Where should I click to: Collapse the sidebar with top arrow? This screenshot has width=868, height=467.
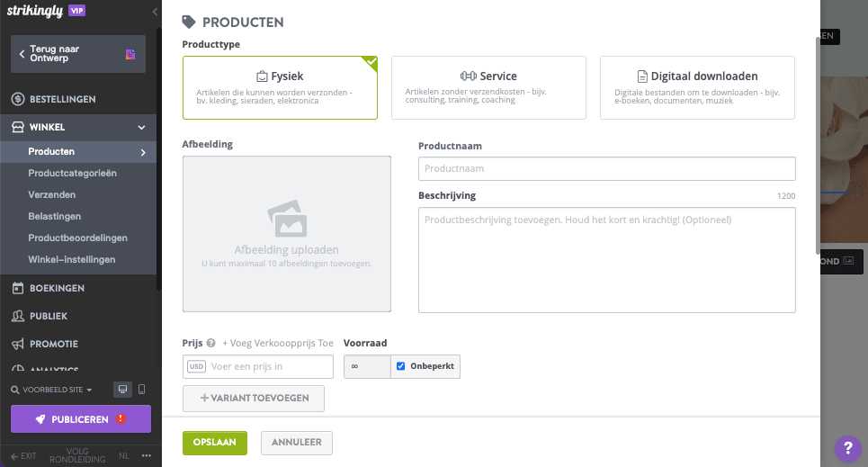[x=155, y=12]
